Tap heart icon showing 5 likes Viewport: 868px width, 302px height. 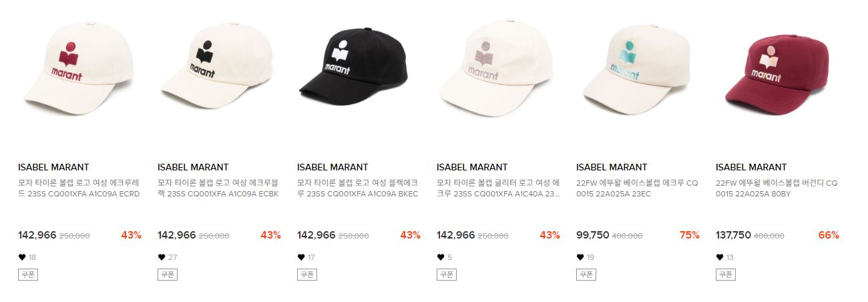coord(440,257)
